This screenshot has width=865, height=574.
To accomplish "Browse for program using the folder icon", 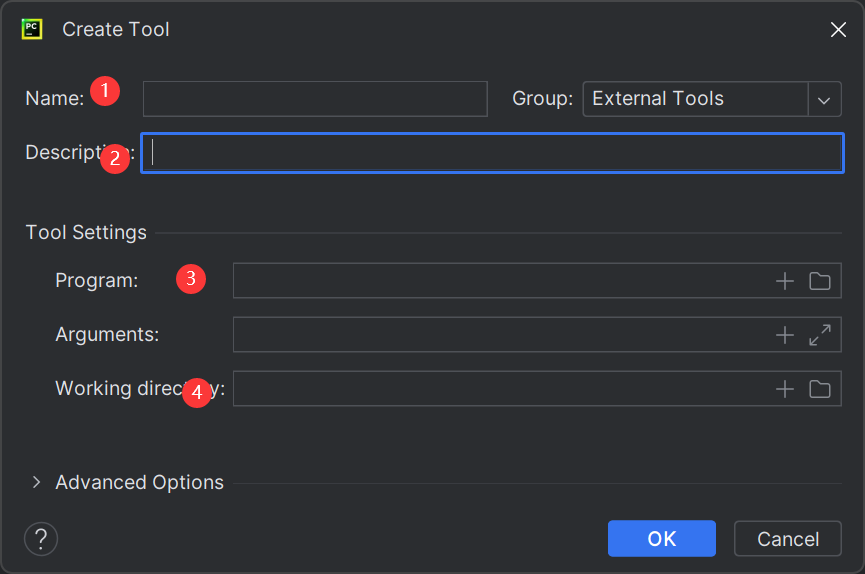I will (820, 281).
